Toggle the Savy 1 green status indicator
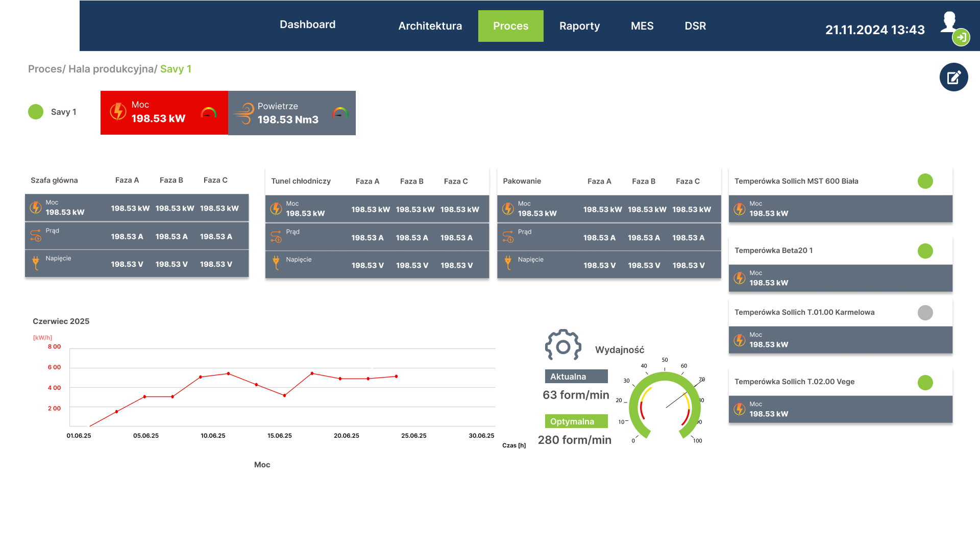The width and height of the screenshot is (980, 551). tap(36, 112)
